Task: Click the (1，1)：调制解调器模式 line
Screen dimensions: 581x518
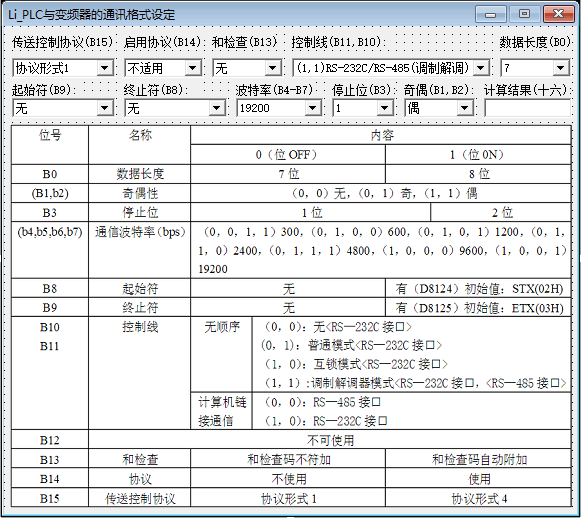Action: [414, 383]
